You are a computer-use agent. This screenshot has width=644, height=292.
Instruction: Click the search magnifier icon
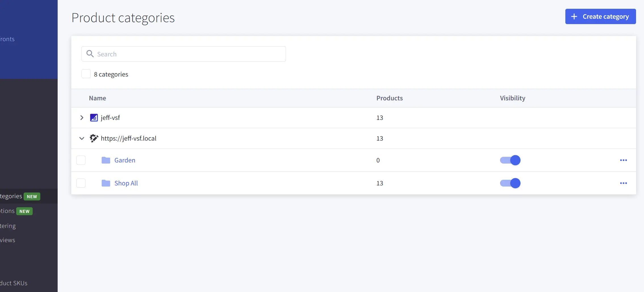click(90, 54)
